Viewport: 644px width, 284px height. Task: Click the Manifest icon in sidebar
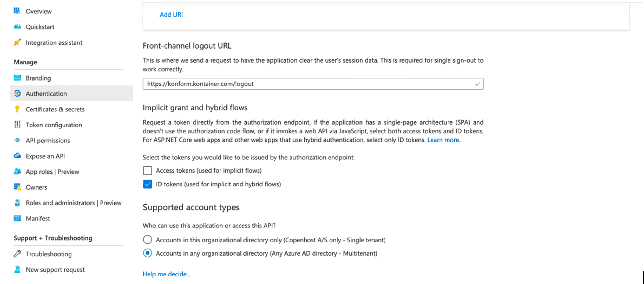(x=17, y=218)
